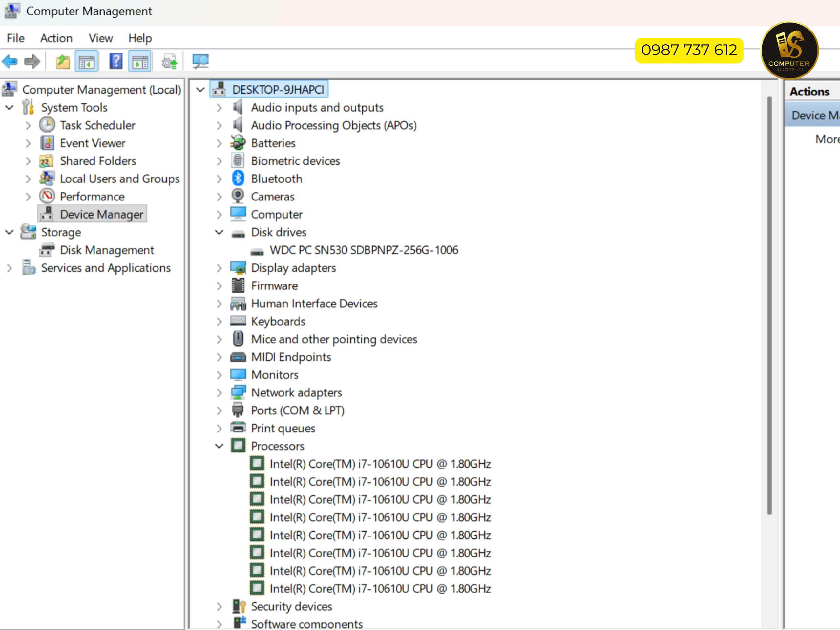The width and height of the screenshot is (840, 630).
Task: Click the Forward arrow toolbar icon
Action: (x=32, y=61)
